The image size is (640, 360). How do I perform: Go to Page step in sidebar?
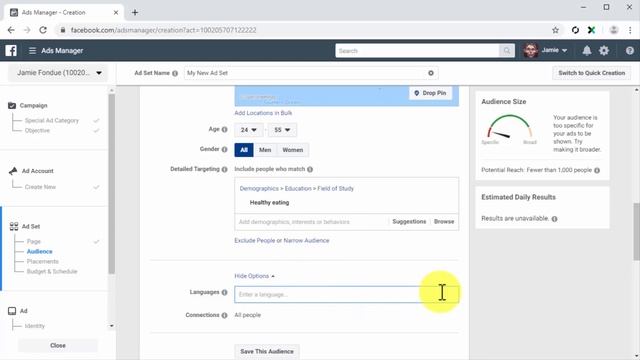[x=33, y=242]
